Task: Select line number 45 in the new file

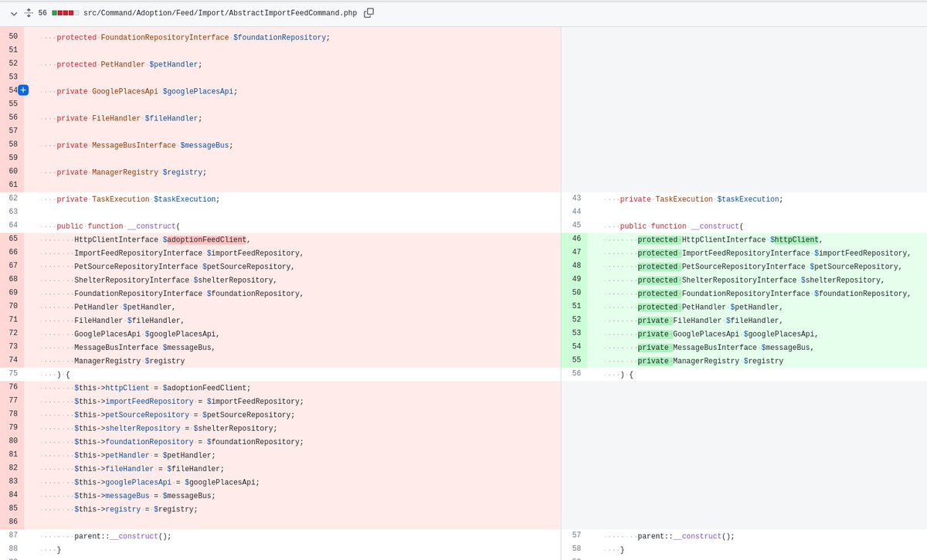Action: [576, 226]
